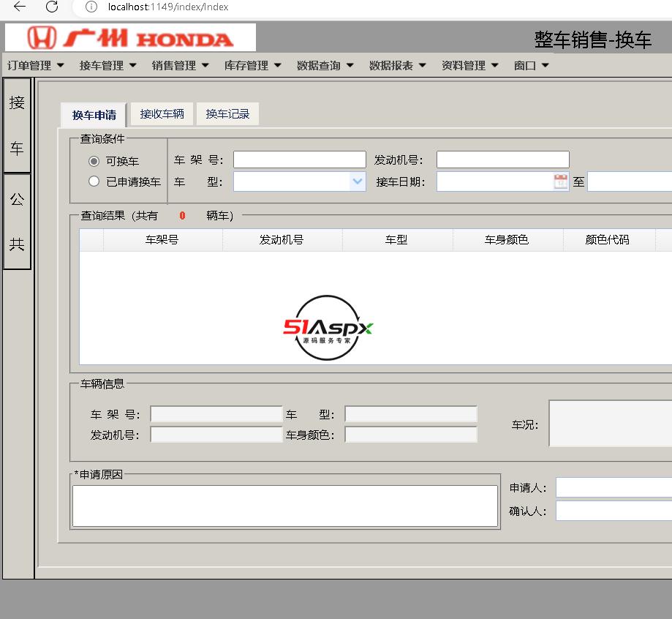Open the 数据查询 menu

click(x=325, y=65)
